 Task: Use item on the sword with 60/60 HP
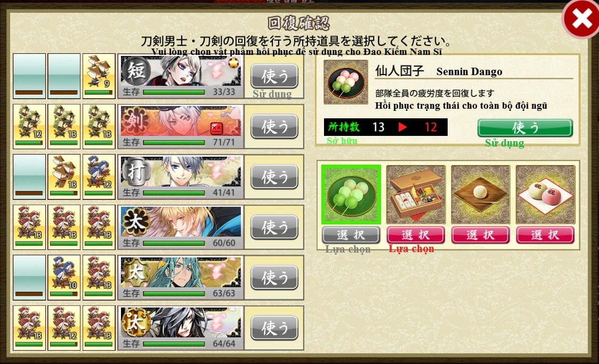point(274,227)
